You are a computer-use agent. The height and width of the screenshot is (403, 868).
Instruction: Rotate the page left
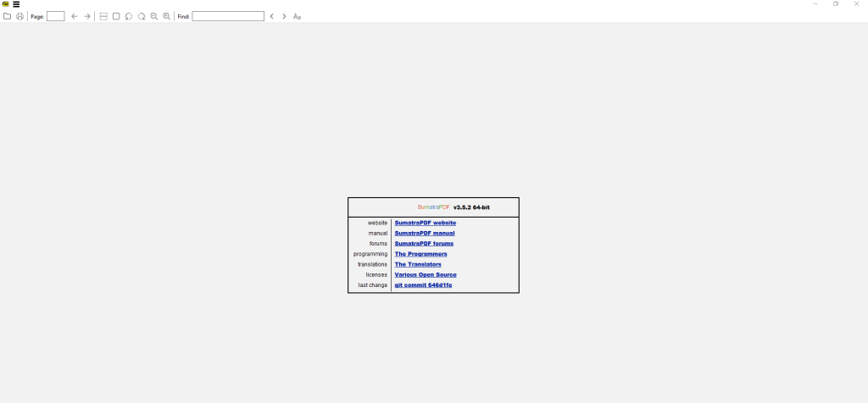(129, 17)
